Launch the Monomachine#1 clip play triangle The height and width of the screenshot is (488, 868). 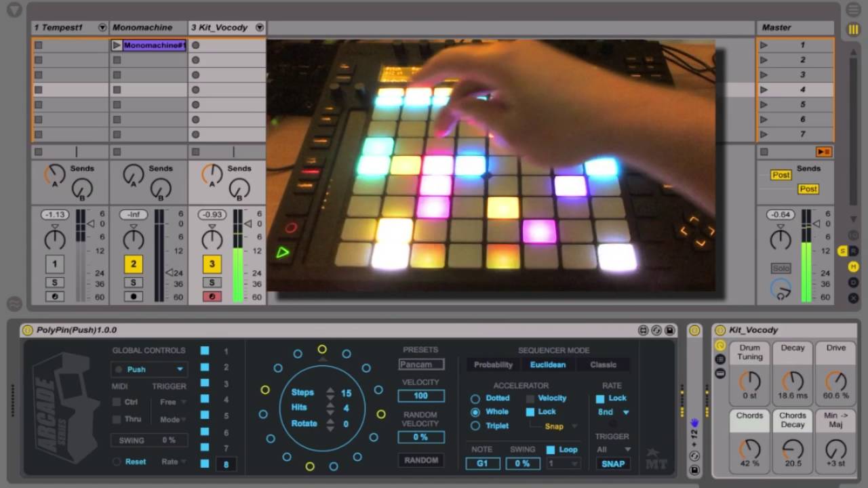[117, 45]
